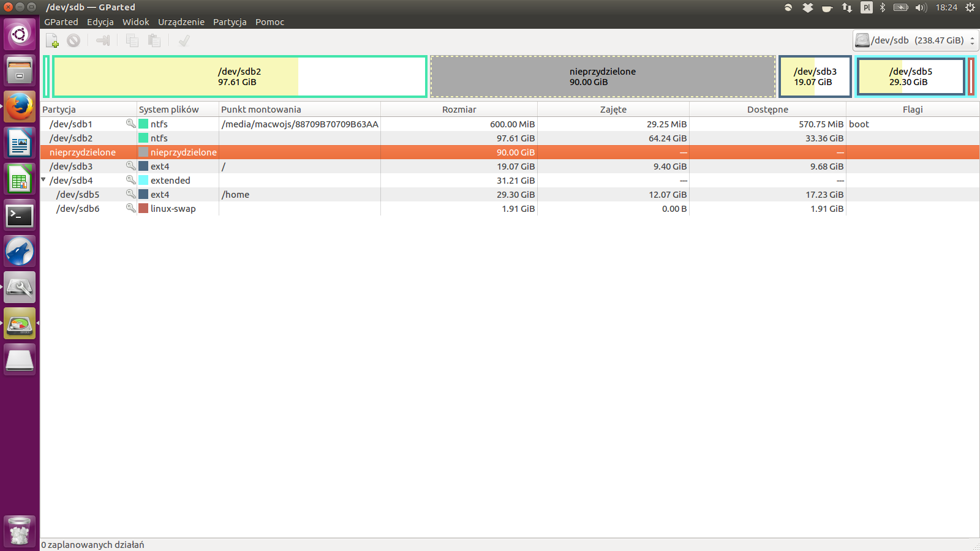The width and height of the screenshot is (980, 551).
Task: Open the GParted menu
Action: [x=61, y=22]
